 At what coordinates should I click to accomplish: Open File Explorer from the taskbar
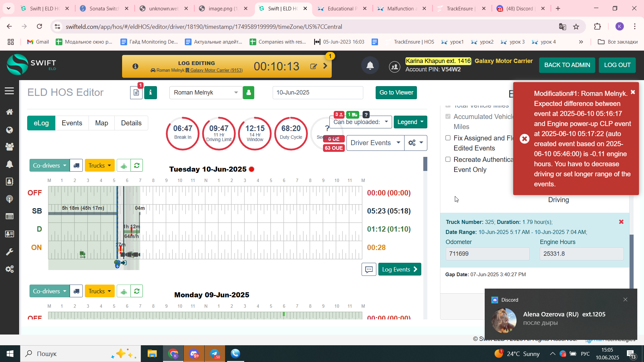[152, 354]
